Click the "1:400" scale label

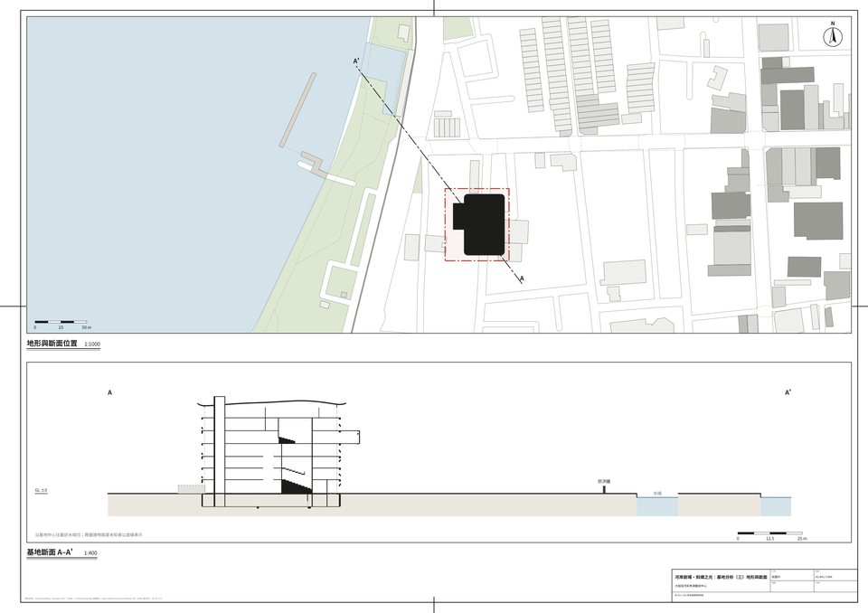point(90,553)
